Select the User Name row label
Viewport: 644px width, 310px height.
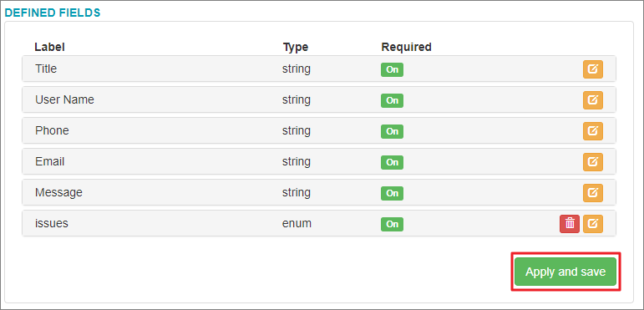click(64, 99)
